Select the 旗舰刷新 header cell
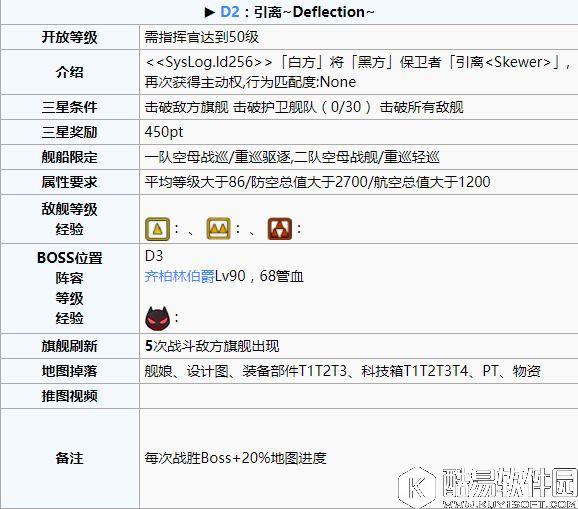This screenshot has width=578, height=509. coord(70,346)
